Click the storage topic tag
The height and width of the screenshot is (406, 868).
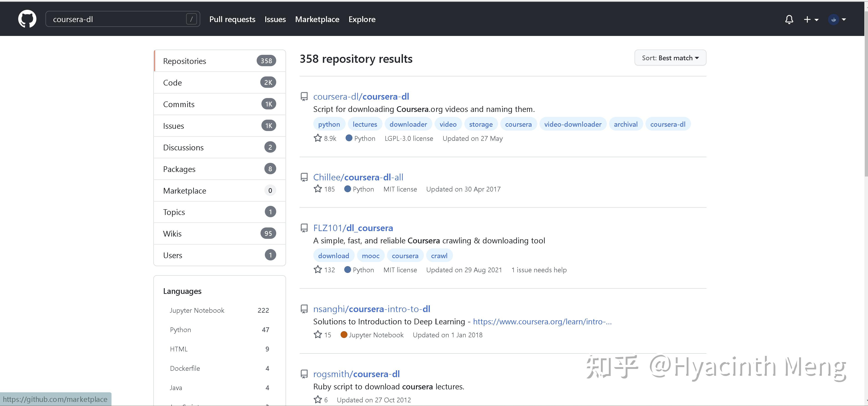click(481, 124)
